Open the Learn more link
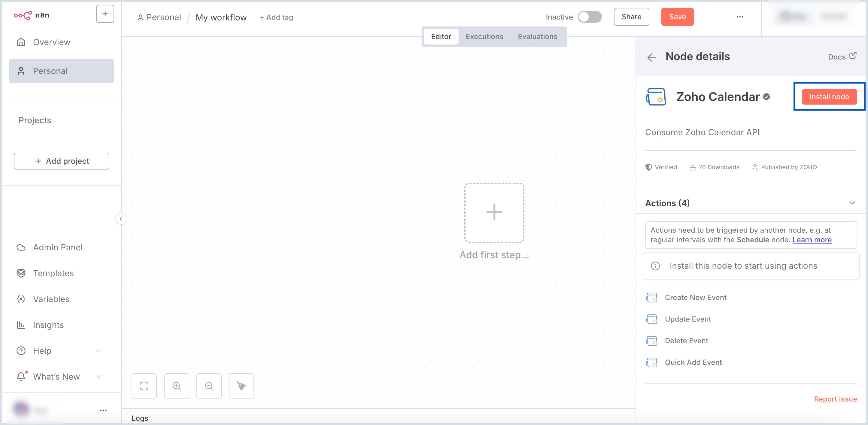The width and height of the screenshot is (868, 425). 812,240
